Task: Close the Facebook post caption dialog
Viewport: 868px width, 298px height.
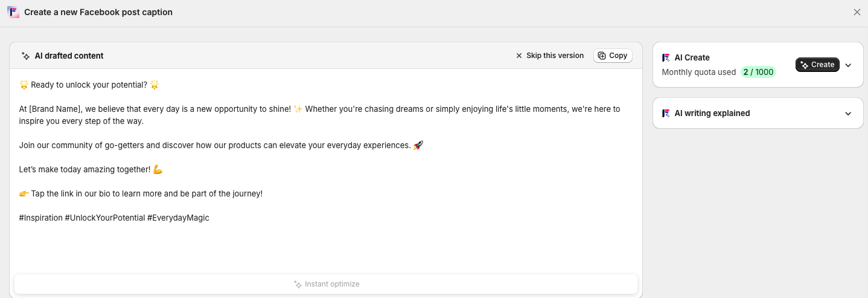Action: pos(857,12)
